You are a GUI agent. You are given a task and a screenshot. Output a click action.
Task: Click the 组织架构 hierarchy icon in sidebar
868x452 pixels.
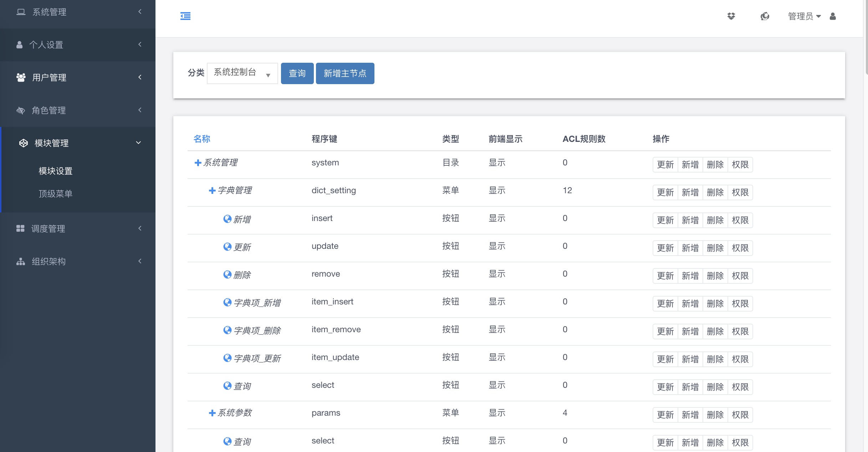[20, 261]
